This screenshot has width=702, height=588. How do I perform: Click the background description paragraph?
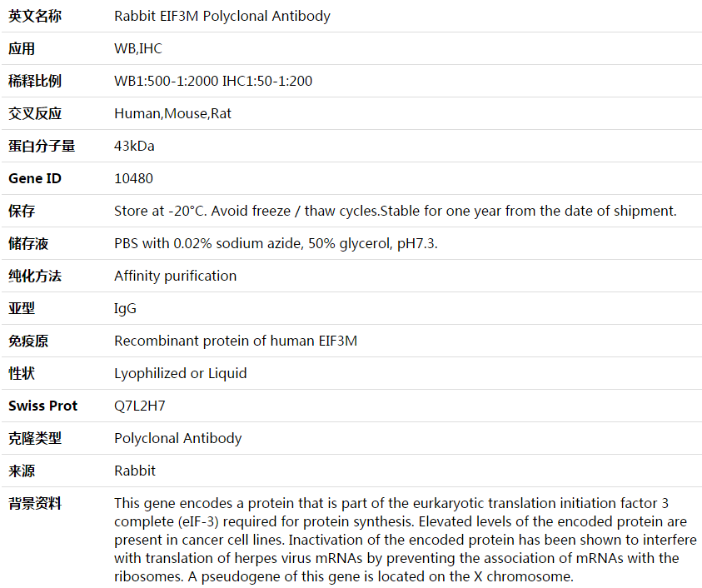point(406,540)
